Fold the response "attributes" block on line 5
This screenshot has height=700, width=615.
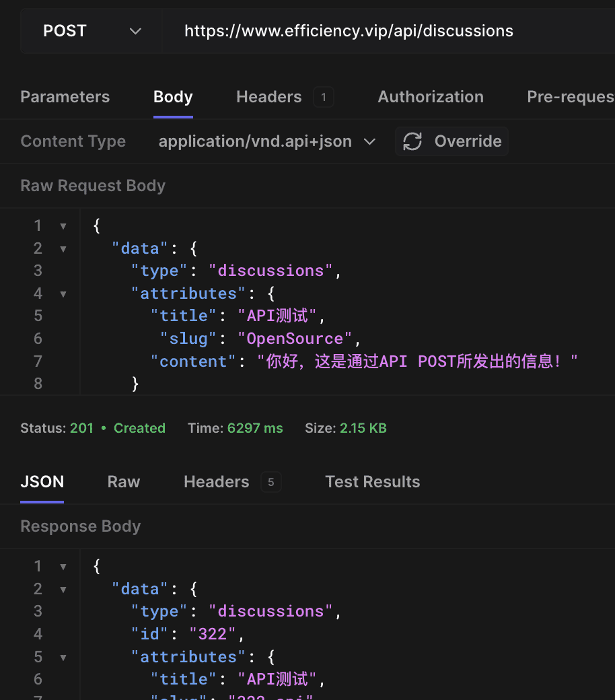tap(63, 658)
